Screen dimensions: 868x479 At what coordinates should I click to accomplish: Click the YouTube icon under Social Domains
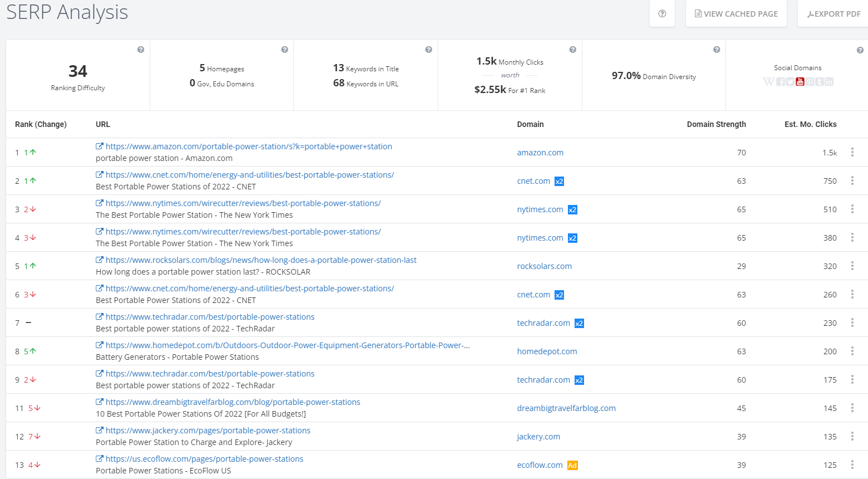[x=800, y=82]
